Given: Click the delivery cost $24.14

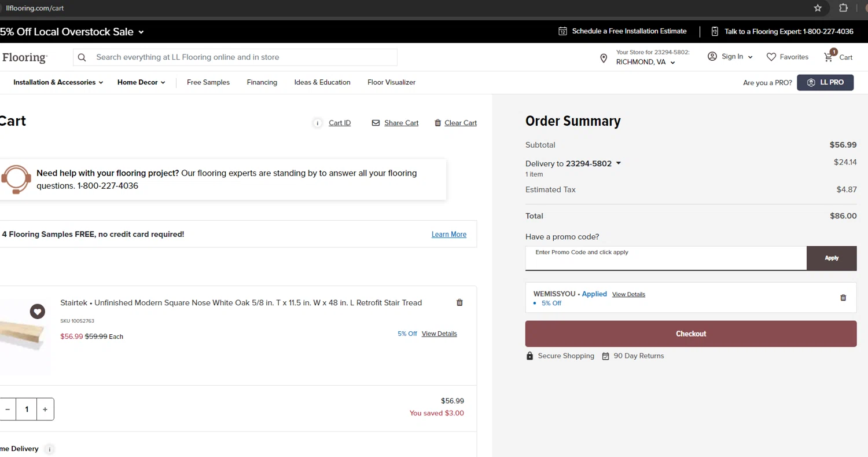Looking at the screenshot, I should (845, 162).
